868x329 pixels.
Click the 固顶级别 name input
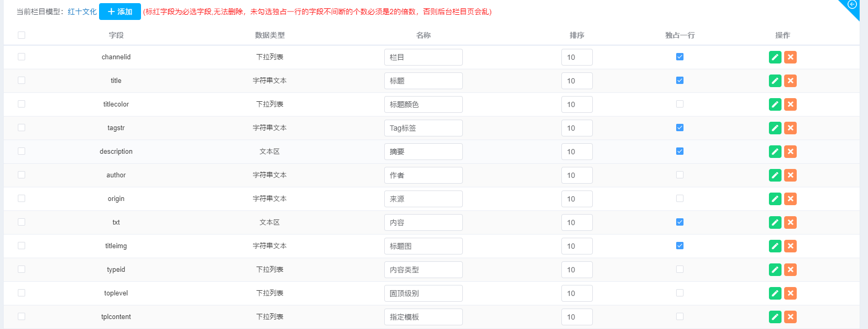[x=424, y=293]
